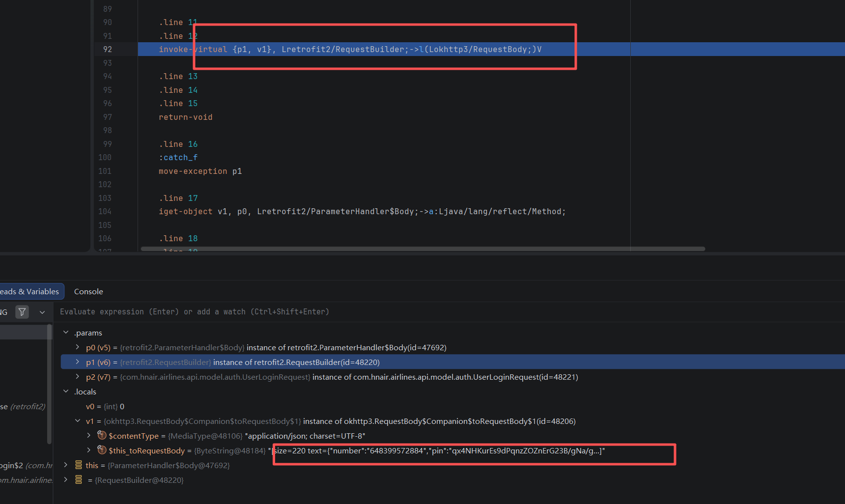
Task: Select the v0 int local variable
Action: pyautogui.click(x=105, y=406)
